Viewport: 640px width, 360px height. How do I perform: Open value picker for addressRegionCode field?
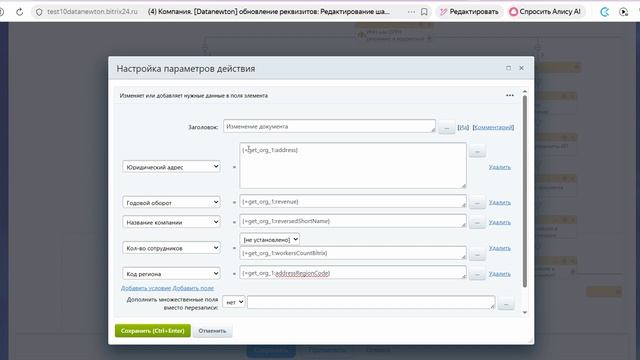(477, 274)
